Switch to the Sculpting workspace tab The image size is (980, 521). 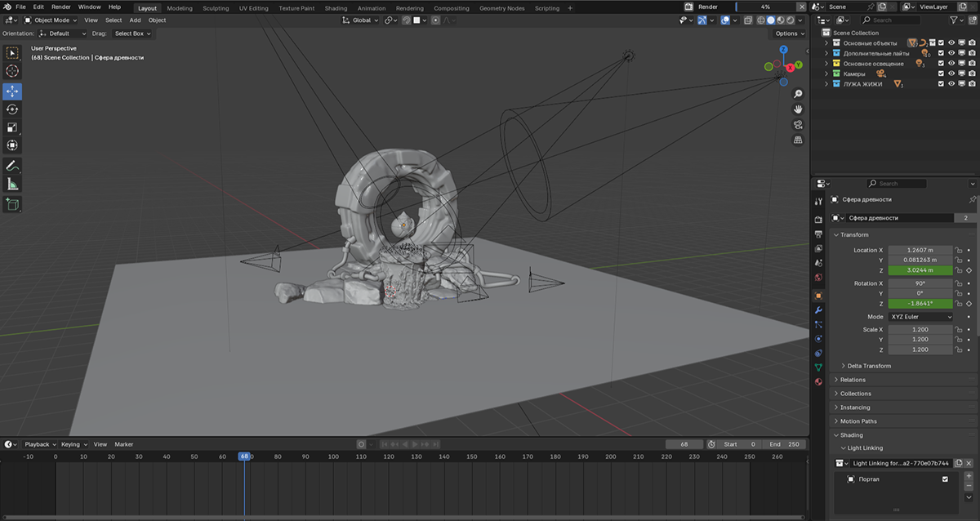click(216, 8)
